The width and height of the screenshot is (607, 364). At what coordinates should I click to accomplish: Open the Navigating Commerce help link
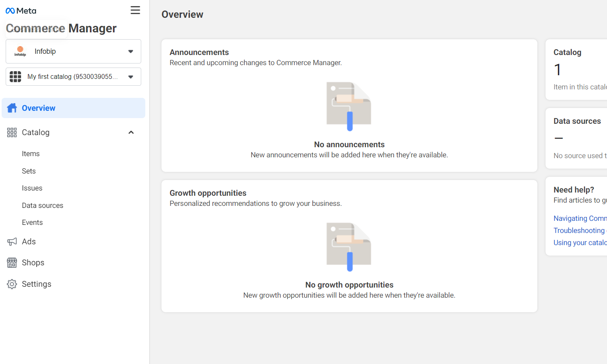coord(580,218)
